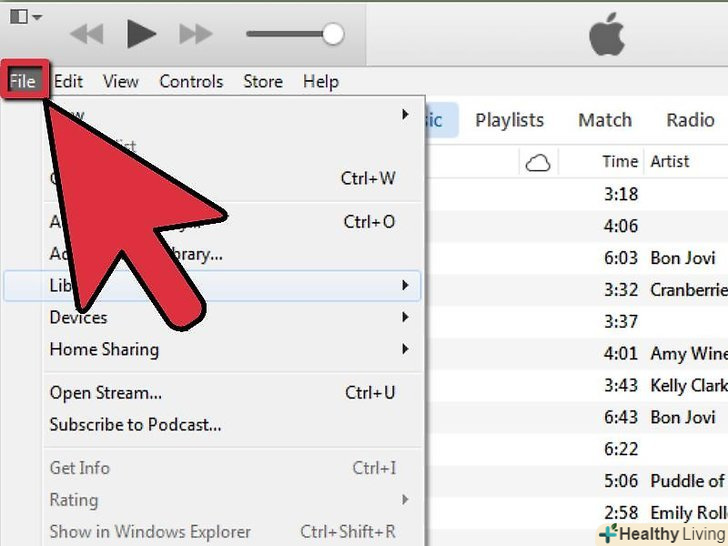Click the iCloud status column header

coord(538,162)
